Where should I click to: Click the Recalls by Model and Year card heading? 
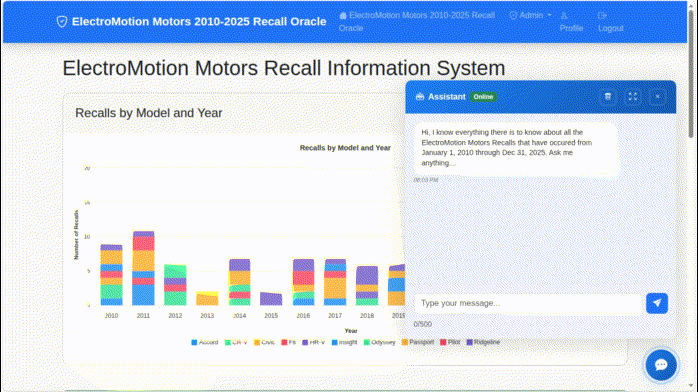pyautogui.click(x=148, y=113)
